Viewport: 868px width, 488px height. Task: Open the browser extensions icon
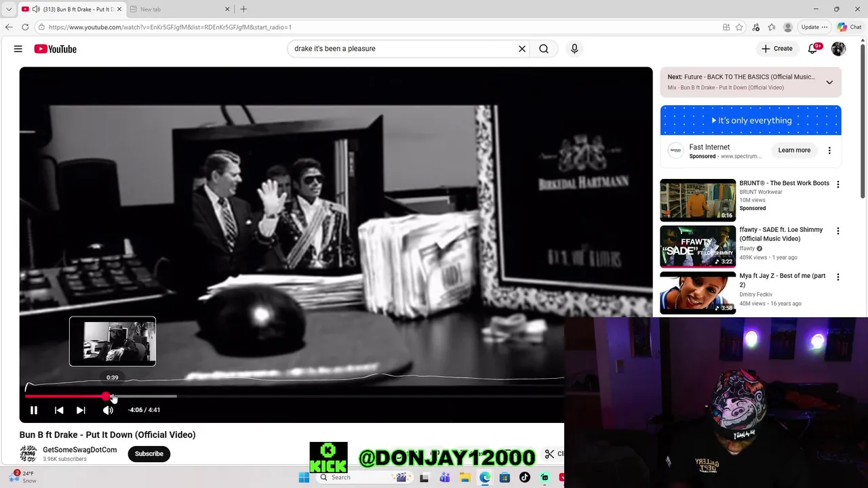(755, 27)
